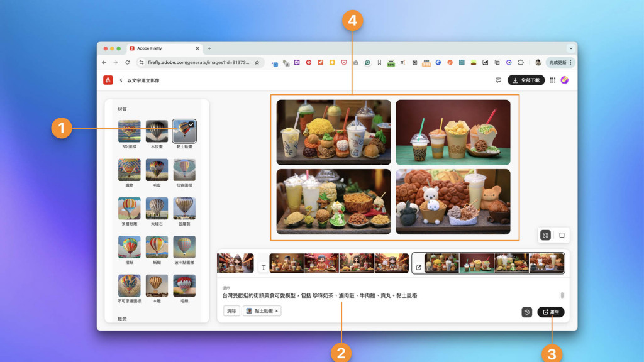Apply the 摺紙 origami material style
This screenshot has height=362, width=644.
click(x=129, y=246)
